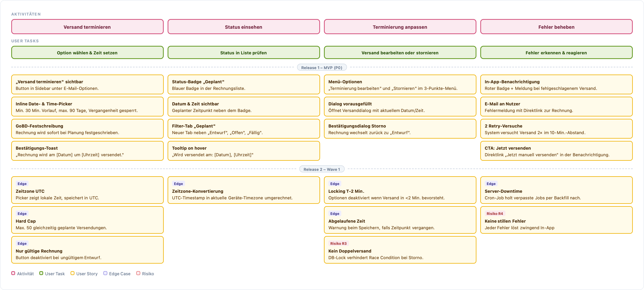Image resolution: width=644 pixels, height=290 pixels.
Task: Click the Risiko R3 tag on Kein Doppelversand
Action: (x=338, y=243)
